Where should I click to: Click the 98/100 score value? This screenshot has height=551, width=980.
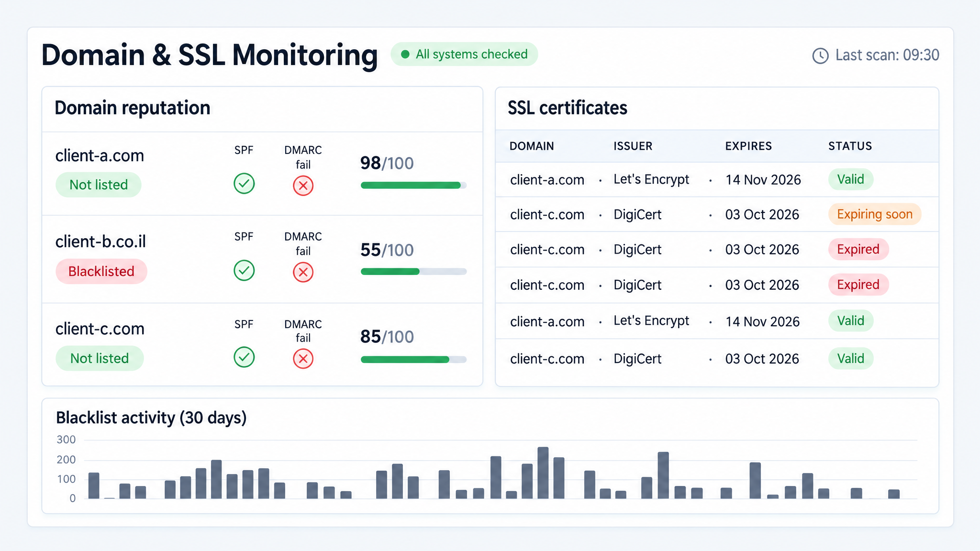click(x=387, y=164)
